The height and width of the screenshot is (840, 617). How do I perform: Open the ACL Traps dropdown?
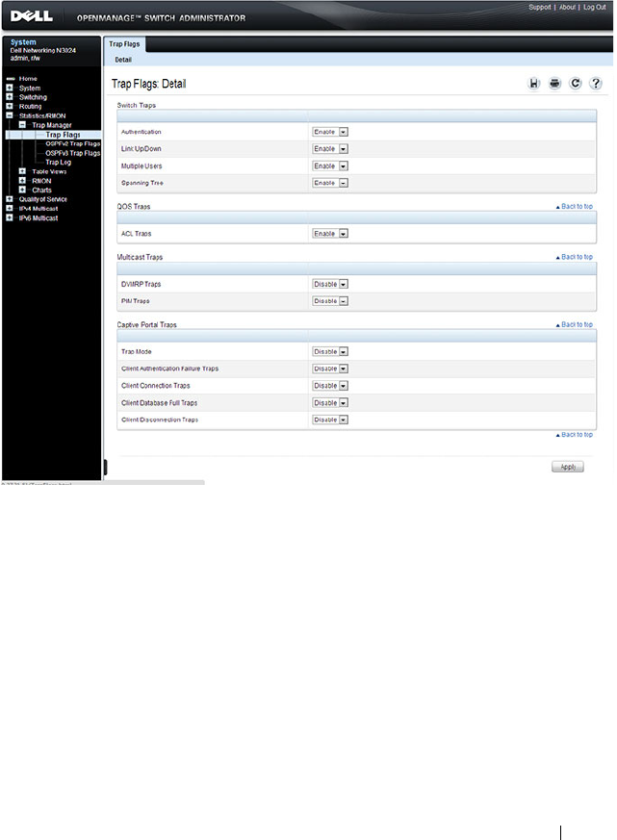[x=330, y=234]
